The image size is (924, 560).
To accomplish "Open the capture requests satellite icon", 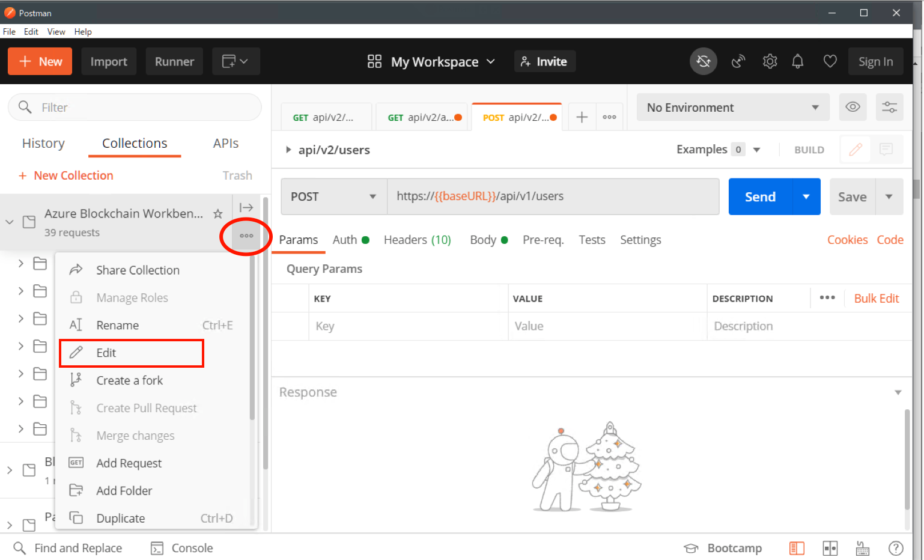I will (x=738, y=61).
